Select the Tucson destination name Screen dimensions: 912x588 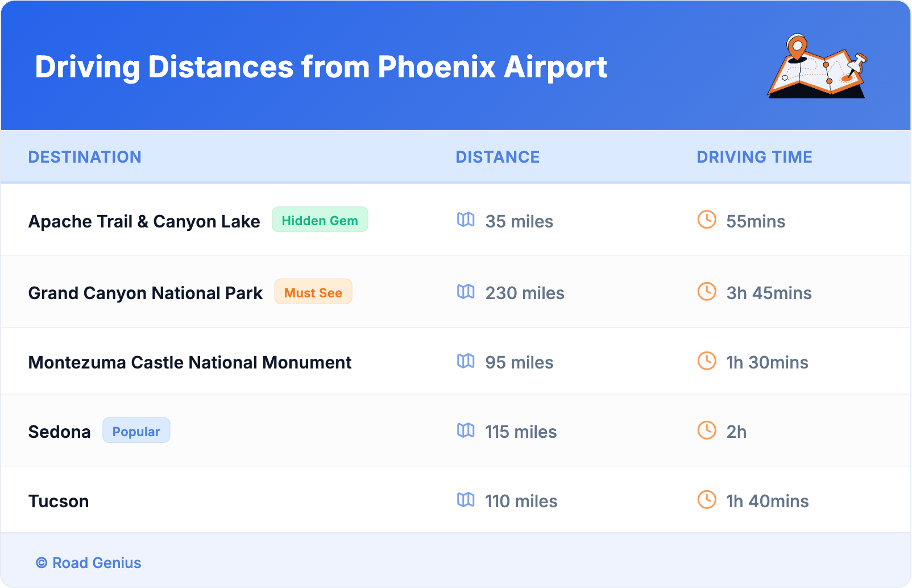click(59, 501)
